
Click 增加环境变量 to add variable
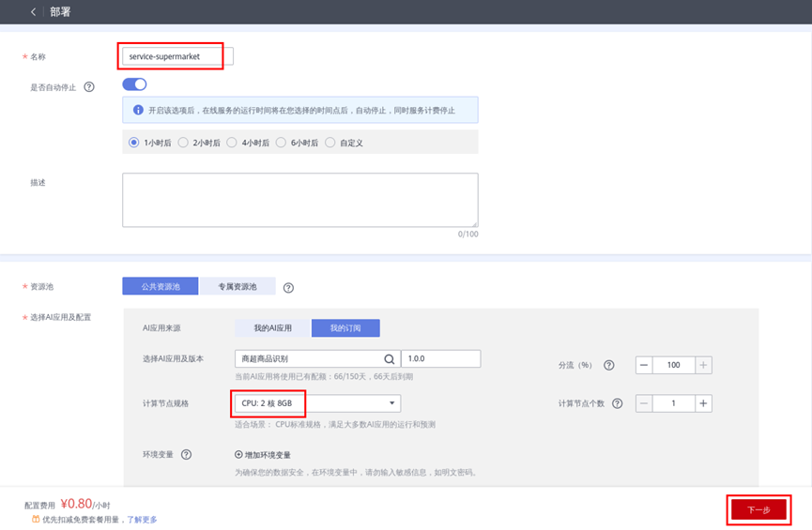tap(263, 455)
